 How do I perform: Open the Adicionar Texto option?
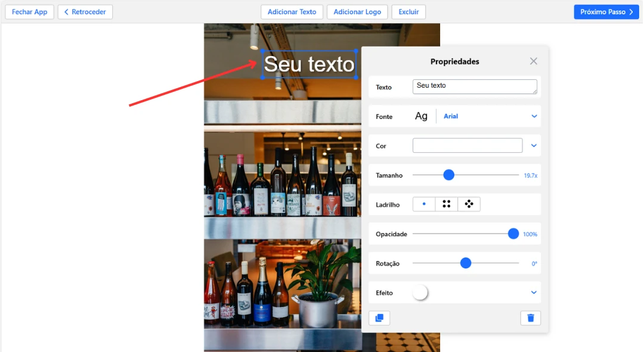click(292, 11)
